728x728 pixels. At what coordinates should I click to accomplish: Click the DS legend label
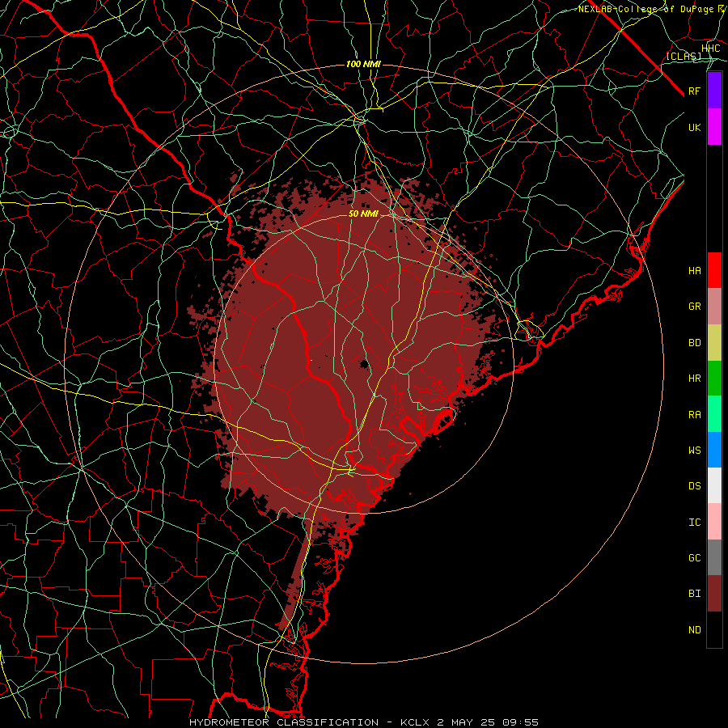coord(695,486)
